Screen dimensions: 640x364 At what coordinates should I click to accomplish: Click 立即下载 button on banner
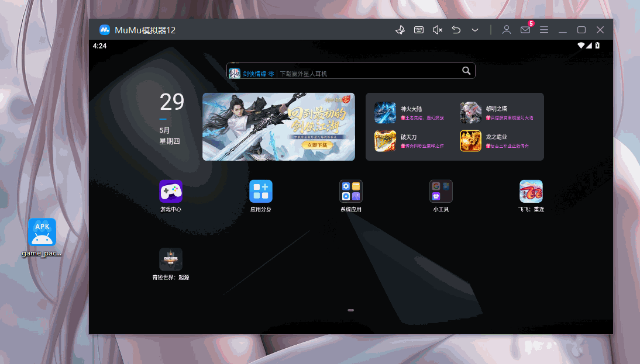[317, 145]
